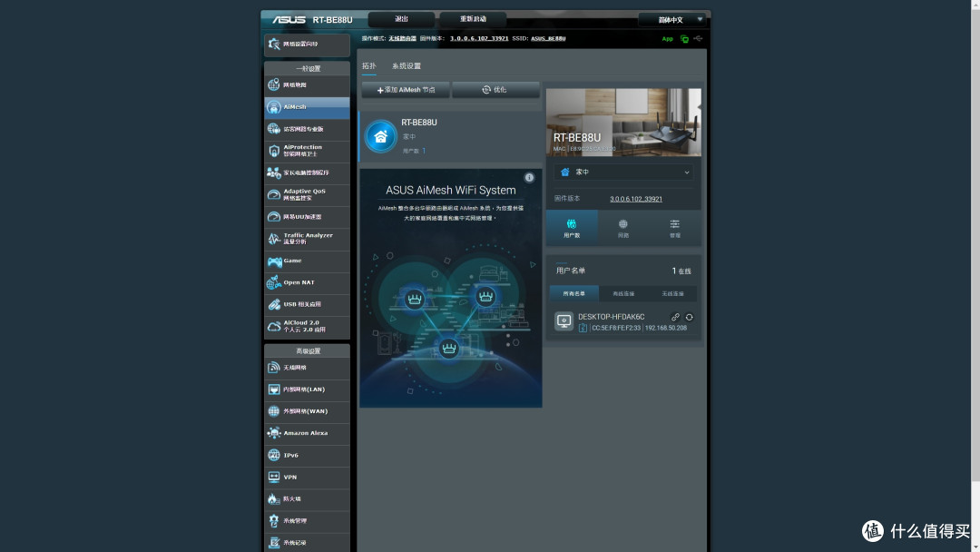
Task: Click the App link in header
Action: click(668, 39)
